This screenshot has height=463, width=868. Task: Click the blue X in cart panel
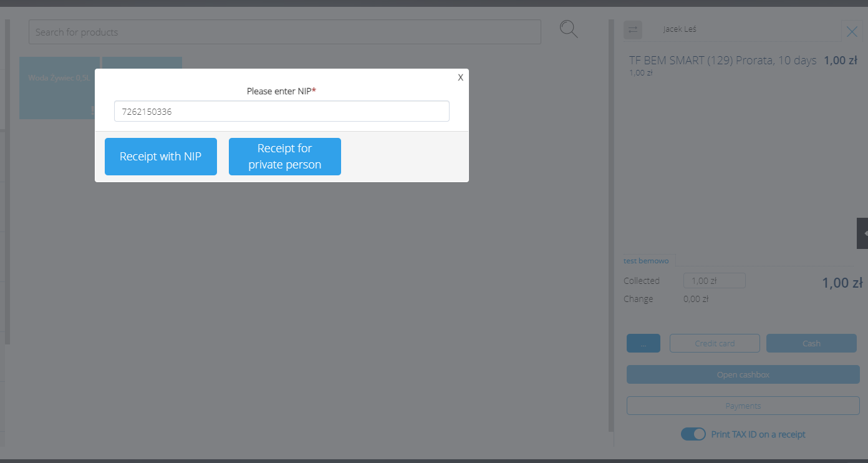click(x=852, y=32)
